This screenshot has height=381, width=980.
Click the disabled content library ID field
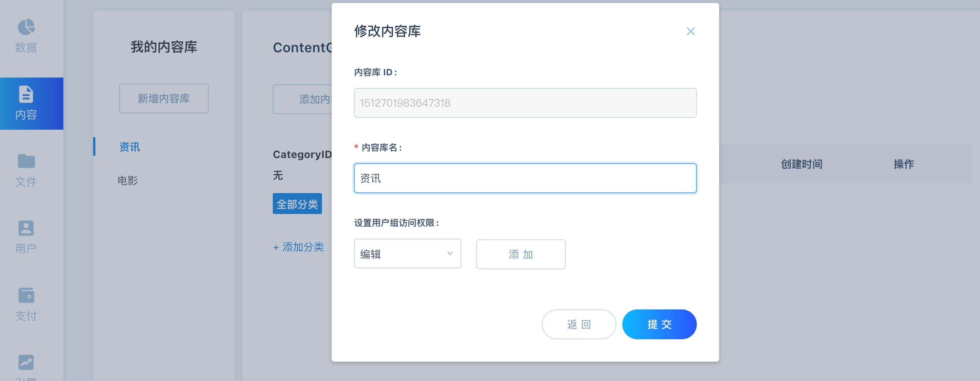tap(525, 103)
